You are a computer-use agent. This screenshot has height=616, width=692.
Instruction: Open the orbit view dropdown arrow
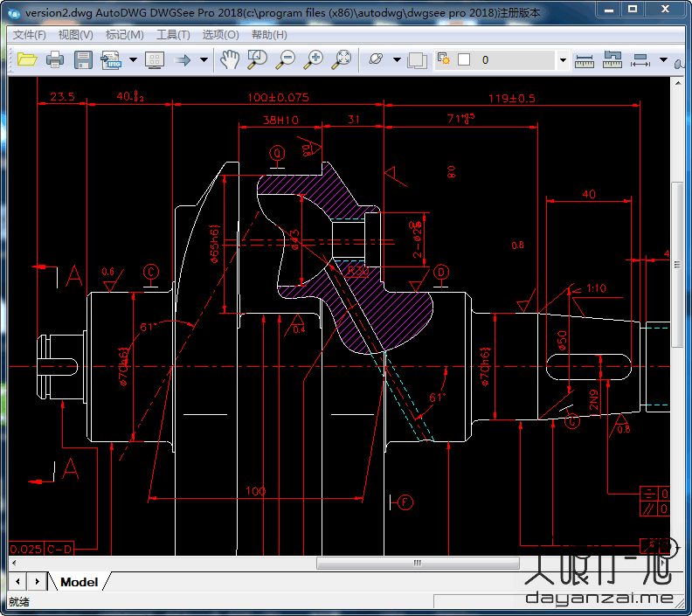[397, 59]
